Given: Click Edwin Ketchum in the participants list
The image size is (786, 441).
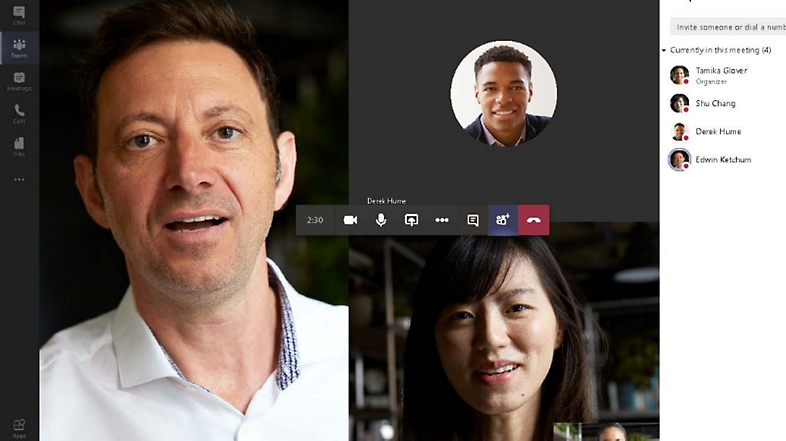Looking at the screenshot, I should point(722,159).
